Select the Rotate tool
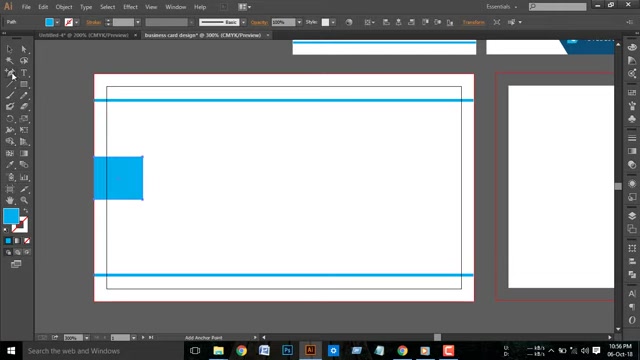 coord(9,118)
